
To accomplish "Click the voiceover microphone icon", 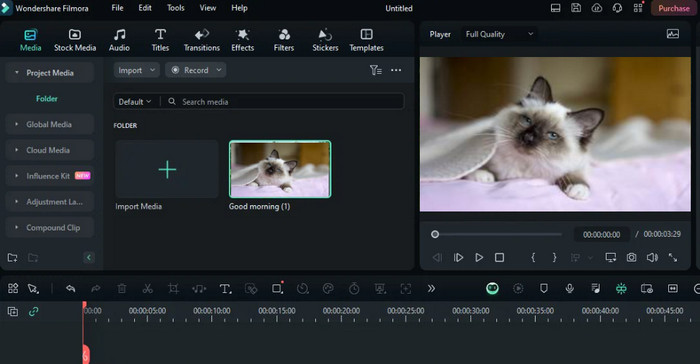I will click(570, 289).
